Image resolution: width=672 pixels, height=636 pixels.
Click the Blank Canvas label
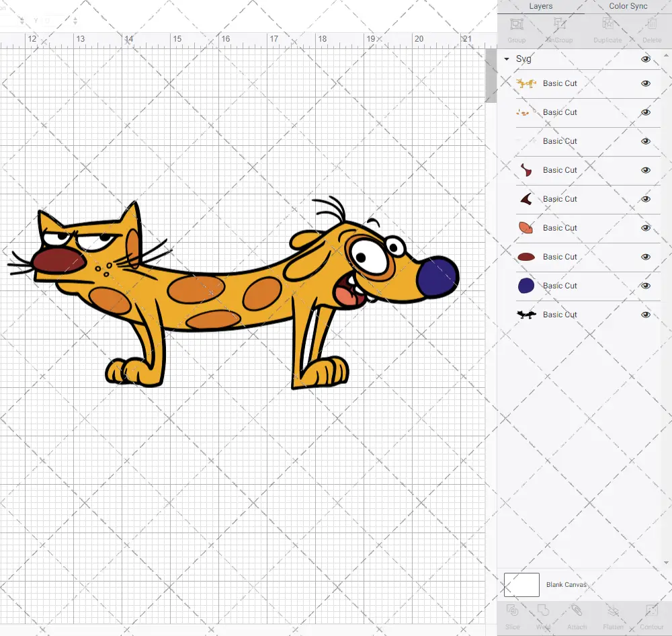(566, 584)
